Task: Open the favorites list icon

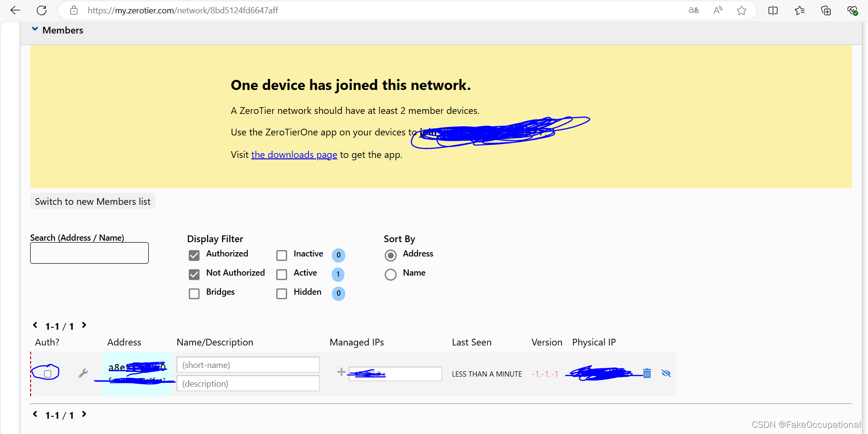Action: click(x=800, y=10)
